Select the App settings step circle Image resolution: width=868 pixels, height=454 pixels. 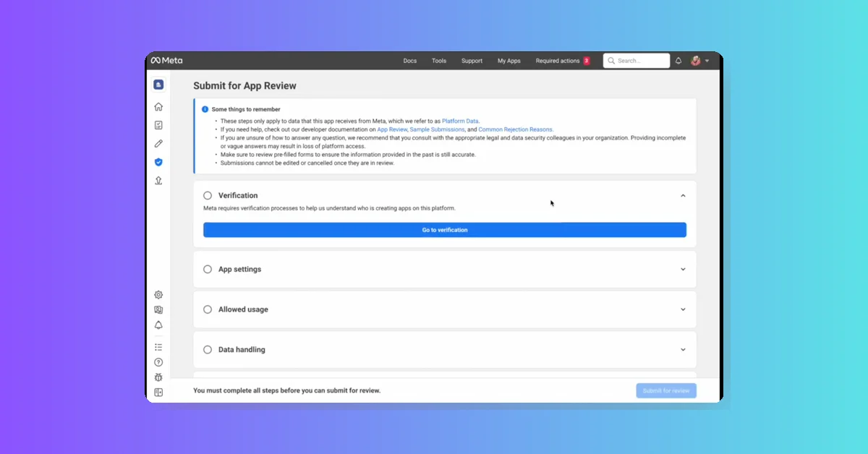pyautogui.click(x=208, y=269)
